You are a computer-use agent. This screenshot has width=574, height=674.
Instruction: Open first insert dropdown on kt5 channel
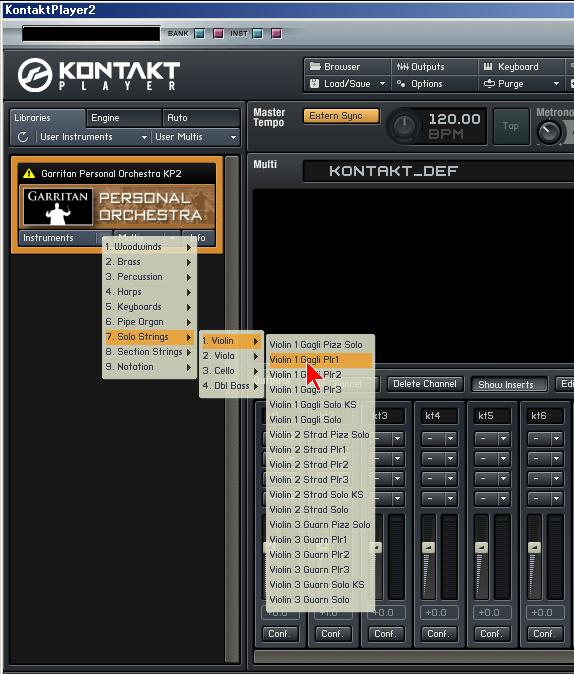pyautogui.click(x=492, y=439)
